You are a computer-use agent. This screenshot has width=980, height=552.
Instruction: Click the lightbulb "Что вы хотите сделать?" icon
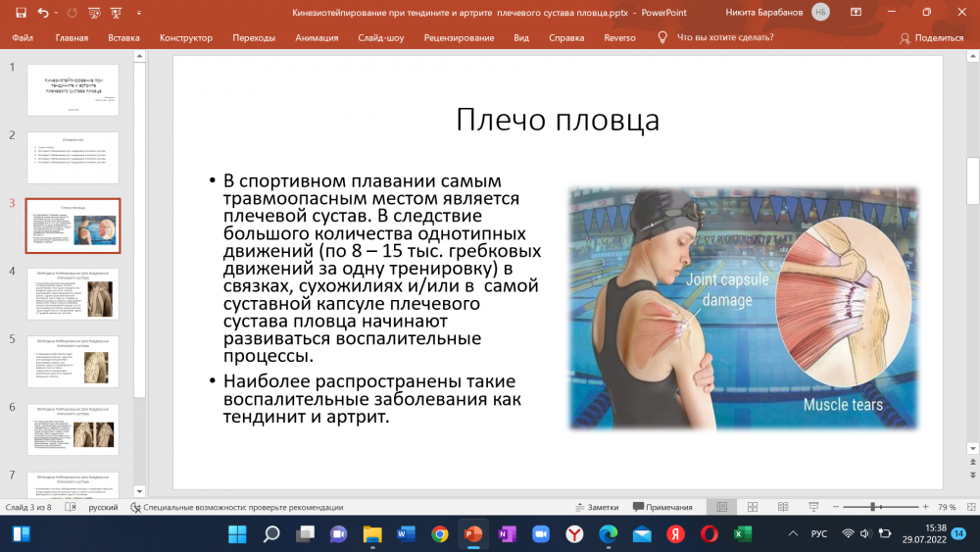pos(662,37)
